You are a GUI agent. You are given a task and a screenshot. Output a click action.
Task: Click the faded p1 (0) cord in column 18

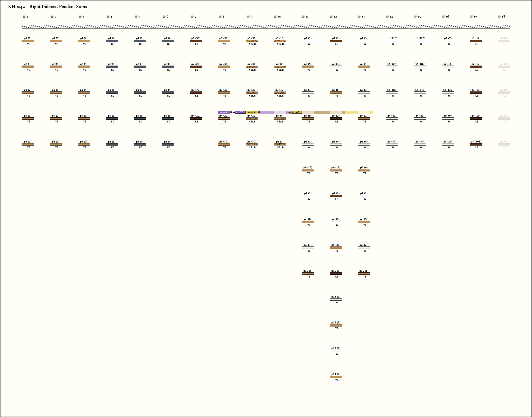pyautogui.click(x=504, y=41)
